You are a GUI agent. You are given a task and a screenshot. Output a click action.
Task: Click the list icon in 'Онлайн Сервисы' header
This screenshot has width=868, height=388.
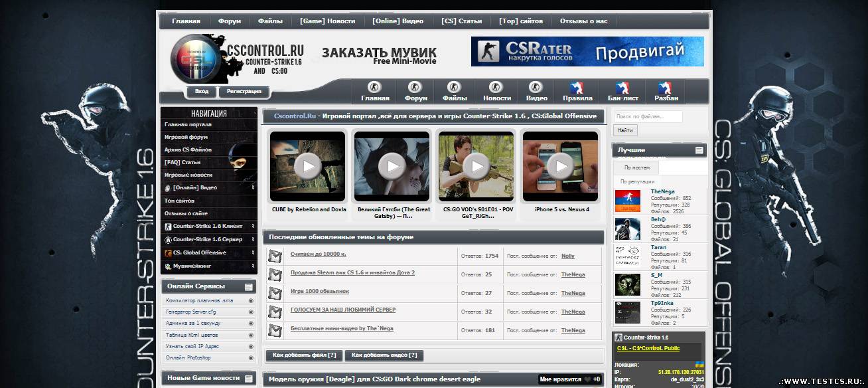pos(249,287)
